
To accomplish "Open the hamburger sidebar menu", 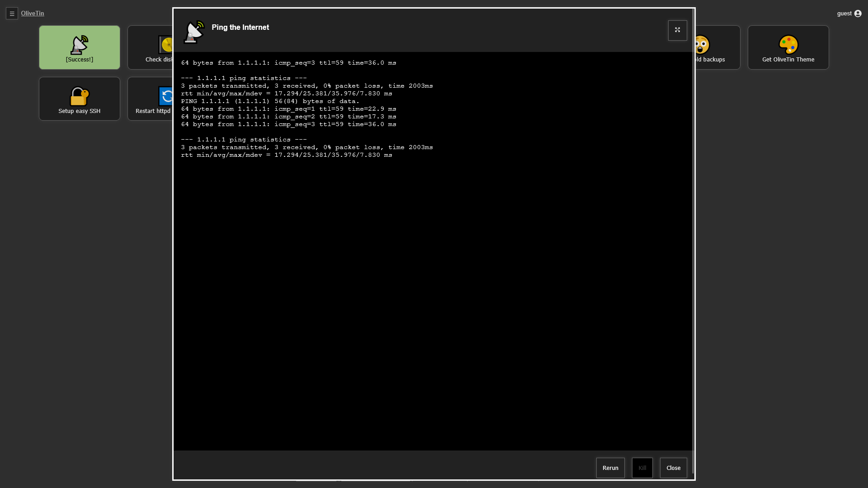I will point(12,14).
